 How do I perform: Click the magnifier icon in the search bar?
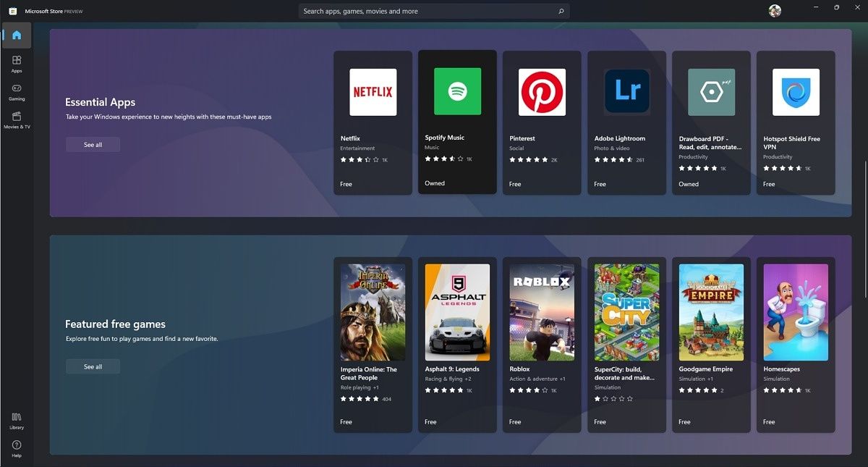click(561, 11)
